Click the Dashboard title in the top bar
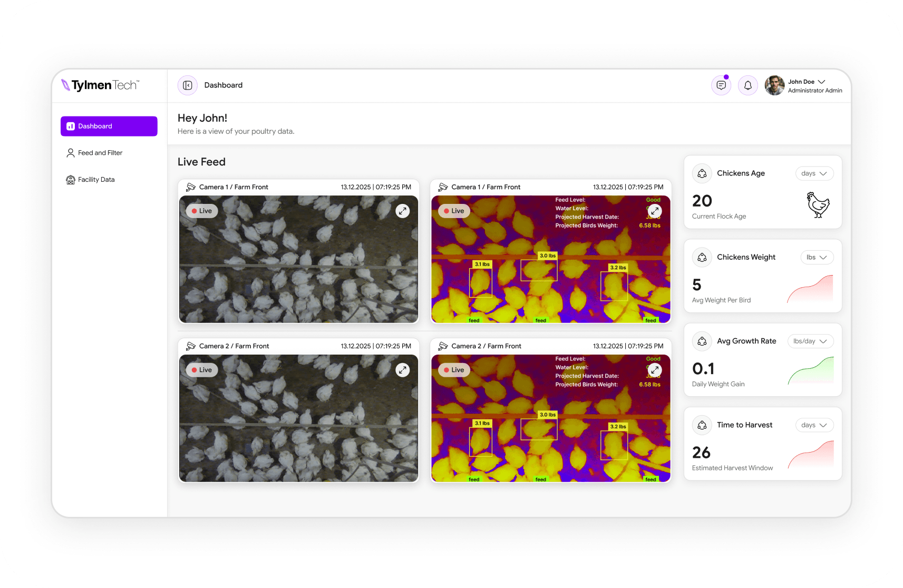 pyautogui.click(x=224, y=85)
